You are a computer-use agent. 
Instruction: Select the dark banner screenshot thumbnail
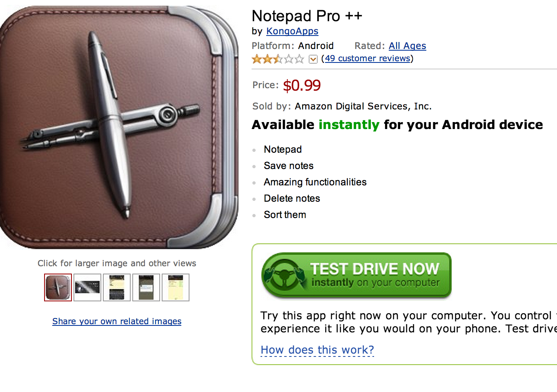point(87,287)
